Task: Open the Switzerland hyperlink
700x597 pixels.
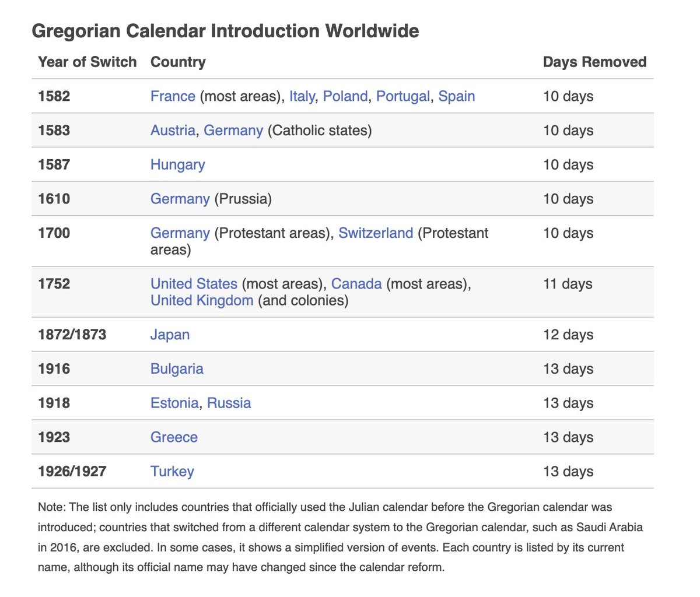Action: (376, 233)
